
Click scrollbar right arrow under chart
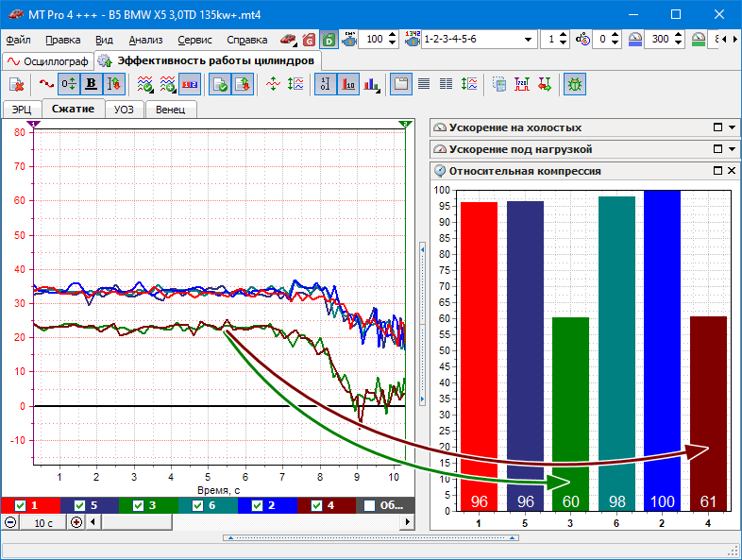coord(407,522)
